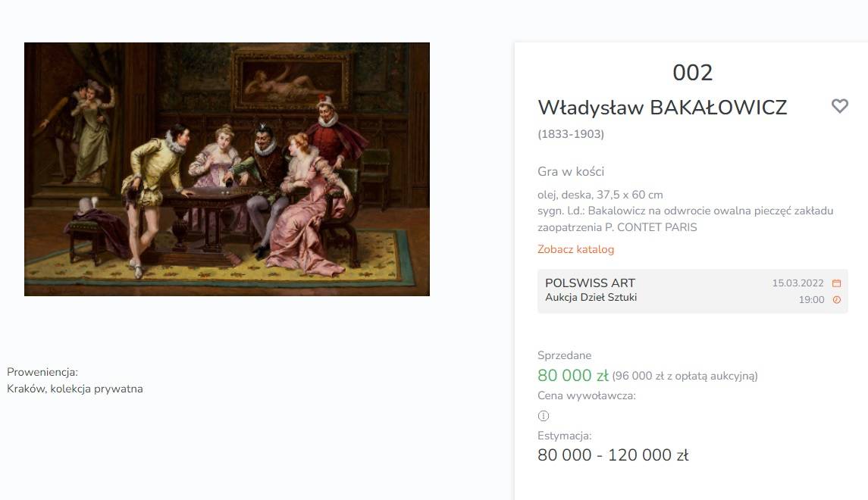This screenshot has height=500, width=868.
Task: Click the green sold price 80 000 zł
Action: pos(572,376)
